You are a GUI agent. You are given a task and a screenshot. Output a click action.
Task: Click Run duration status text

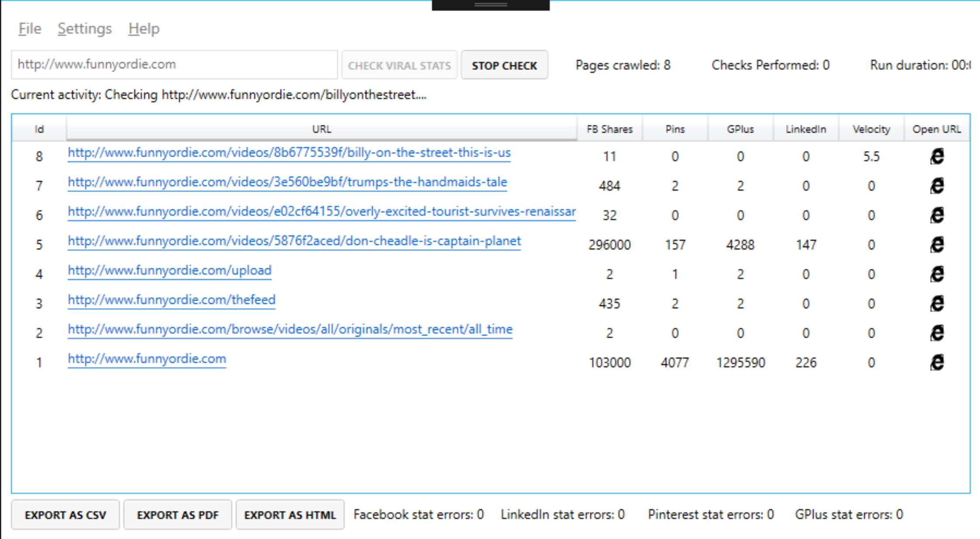pyautogui.click(x=920, y=65)
